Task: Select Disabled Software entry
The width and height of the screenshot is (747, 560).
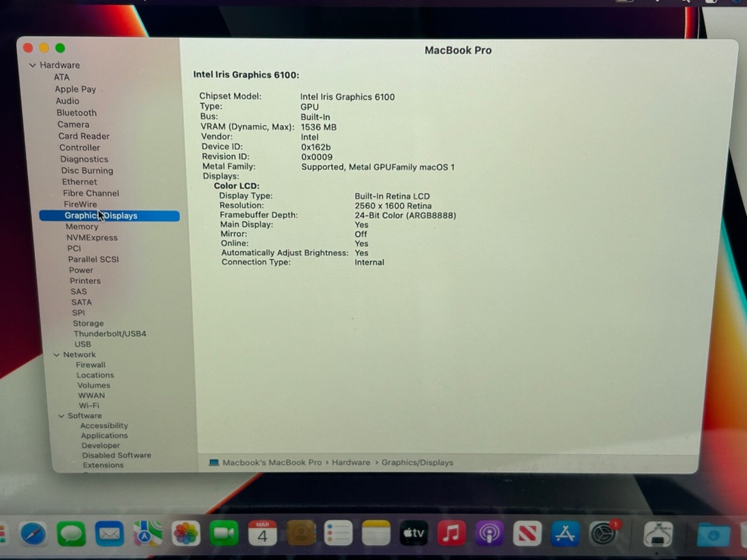Action: point(117,455)
